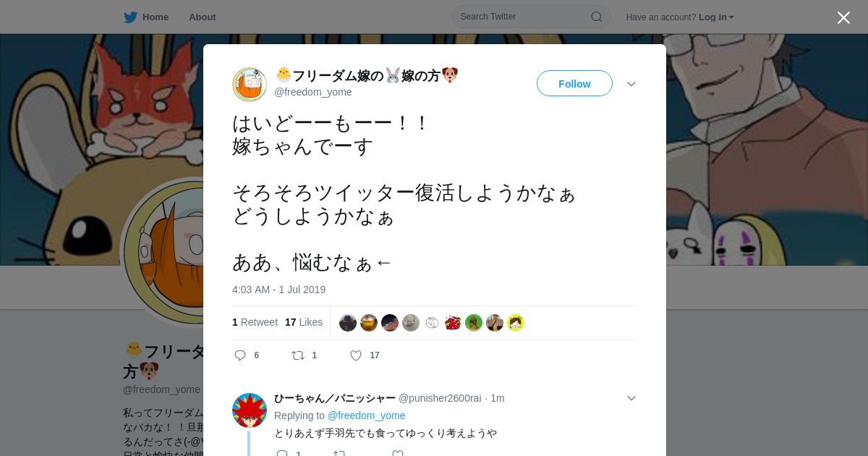Click the last yellow liker avatar

click(516, 323)
